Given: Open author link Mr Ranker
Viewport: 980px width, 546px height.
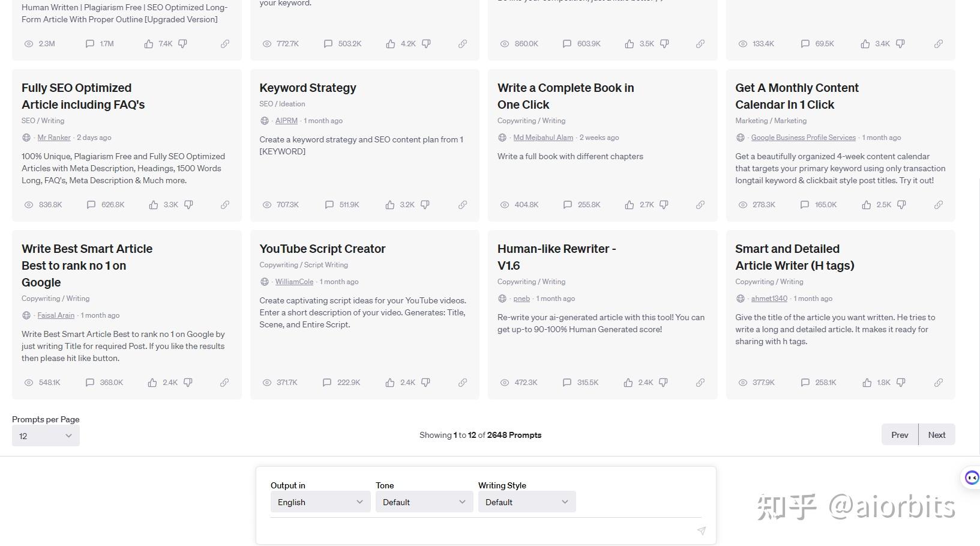Looking at the screenshot, I should 54,138.
